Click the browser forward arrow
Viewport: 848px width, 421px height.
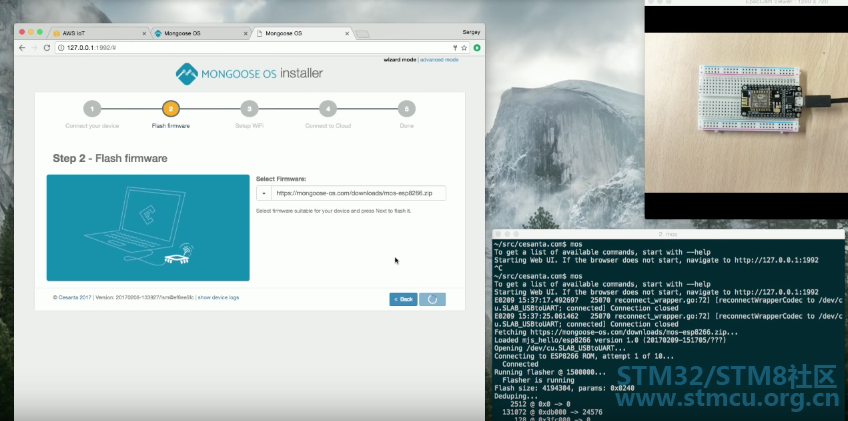tap(34, 48)
